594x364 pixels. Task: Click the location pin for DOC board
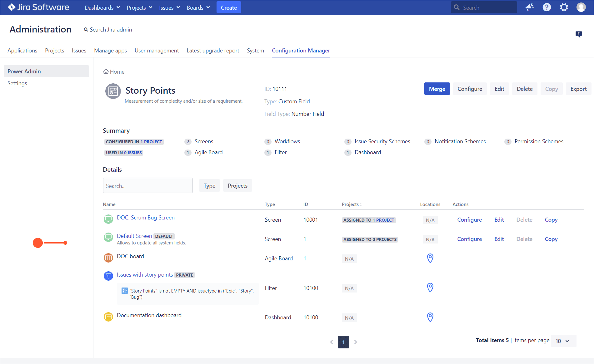[x=430, y=258]
